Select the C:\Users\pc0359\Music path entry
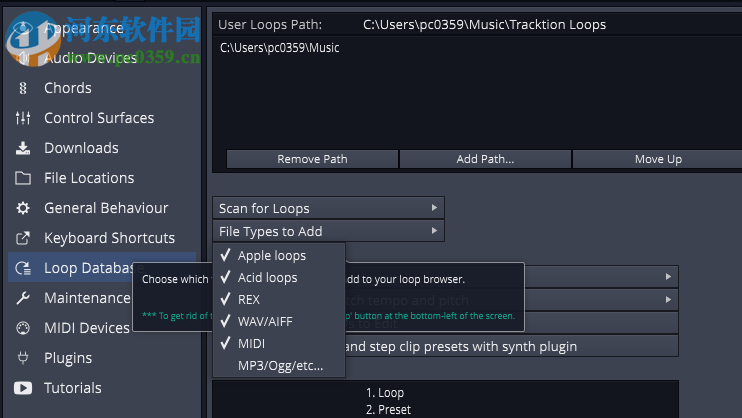 point(280,48)
